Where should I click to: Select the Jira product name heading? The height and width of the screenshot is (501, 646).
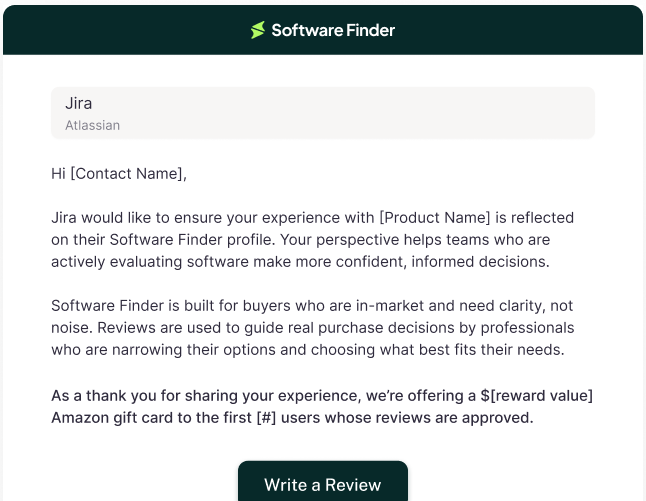(x=79, y=103)
